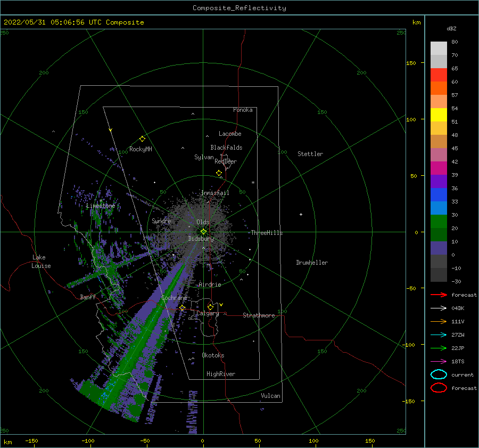Click the tan-brown 48 dBZ swatch
The image size is (479, 448).
pos(439,141)
